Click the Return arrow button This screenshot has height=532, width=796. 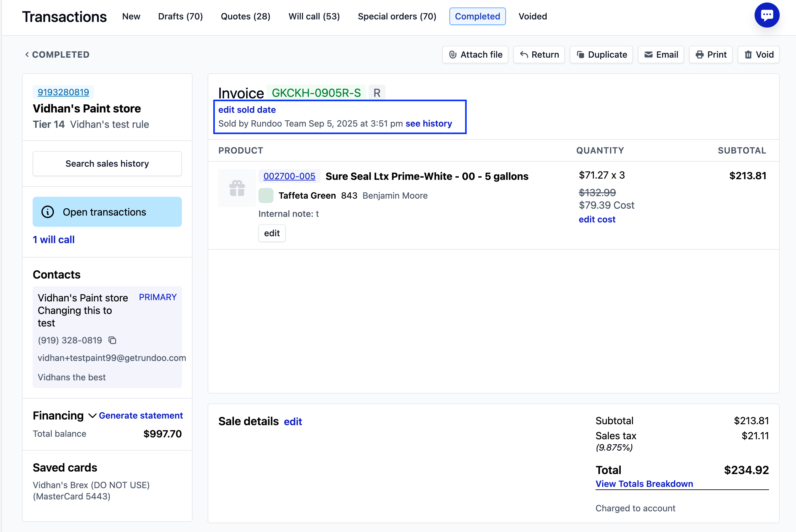coord(539,55)
